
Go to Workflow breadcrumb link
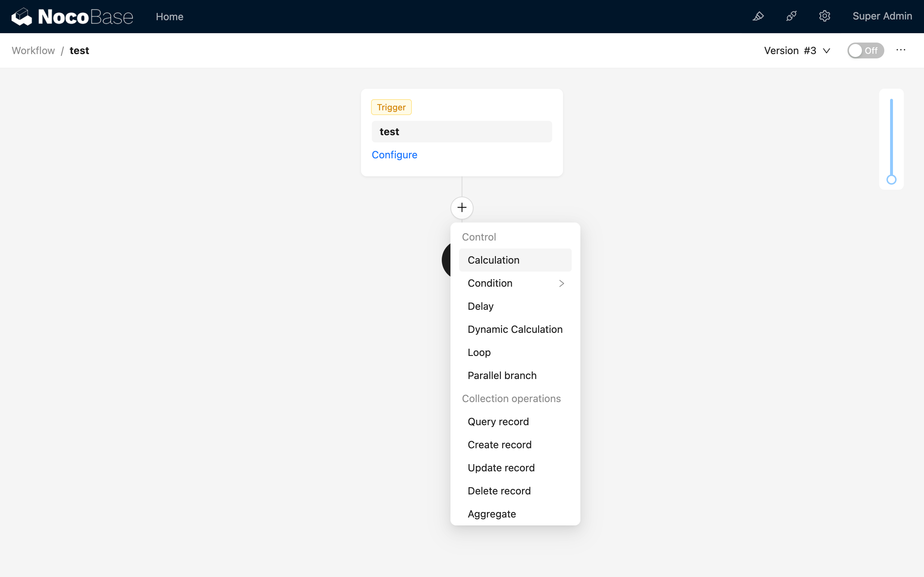33,50
